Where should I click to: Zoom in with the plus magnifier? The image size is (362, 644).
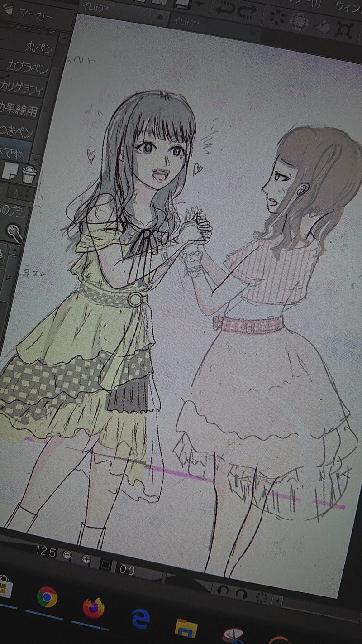tap(86, 560)
